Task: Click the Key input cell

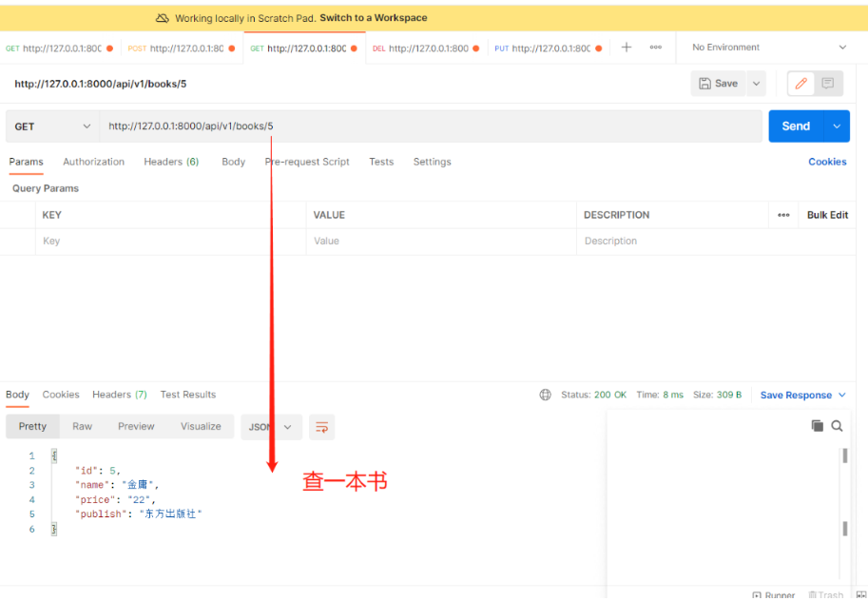Action: (x=171, y=241)
